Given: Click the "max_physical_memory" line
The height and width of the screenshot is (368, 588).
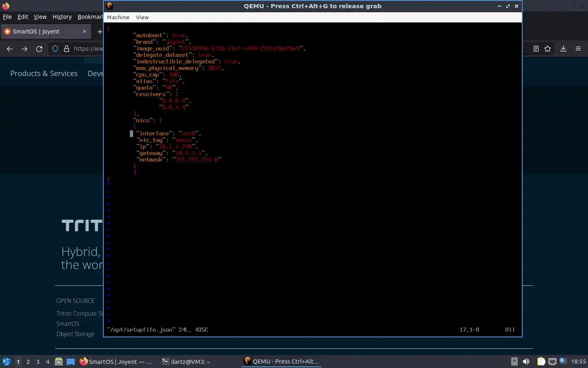Looking at the screenshot, I should coord(178,68).
